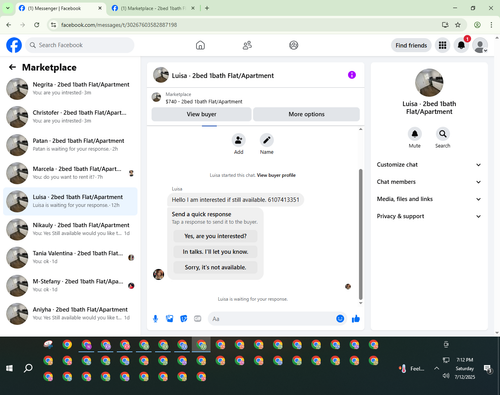Open Patan conversation
Screen dimensions: 500x395
[x=70, y=145]
